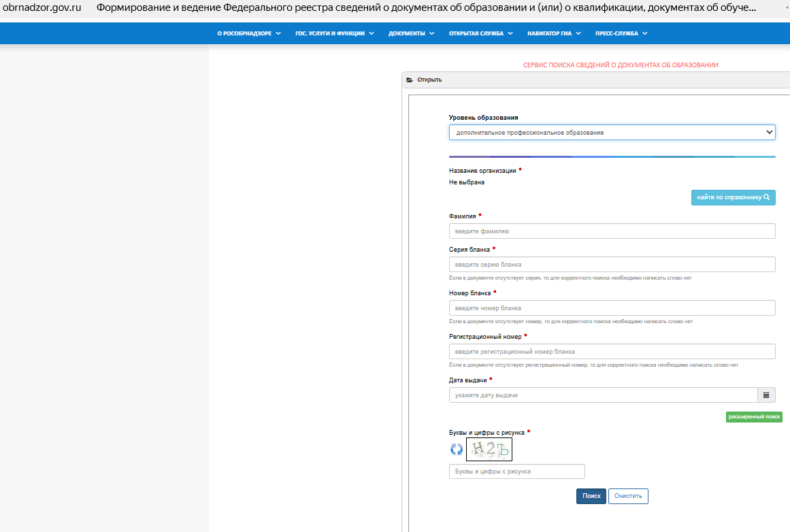Focus the Дата выдачи input field
790x532 pixels.
(603, 395)
